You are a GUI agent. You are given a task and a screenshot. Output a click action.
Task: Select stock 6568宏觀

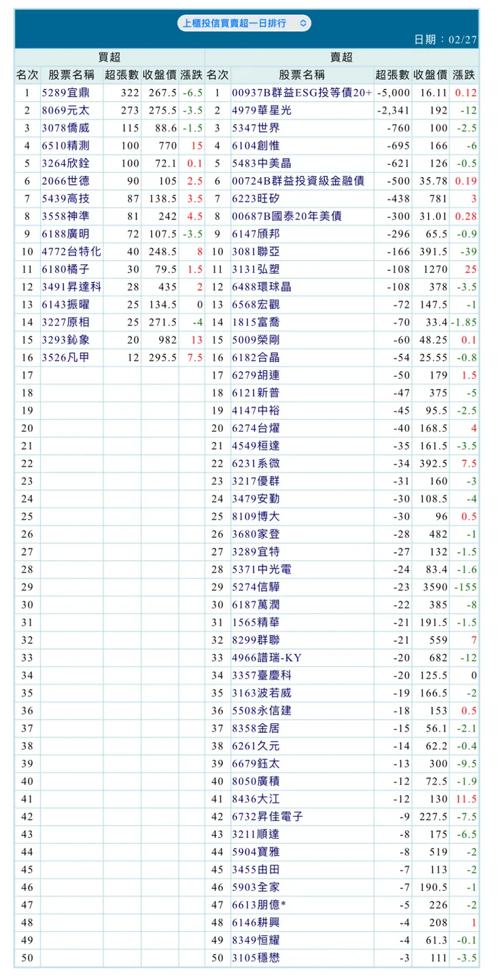[x=256, y=304]
